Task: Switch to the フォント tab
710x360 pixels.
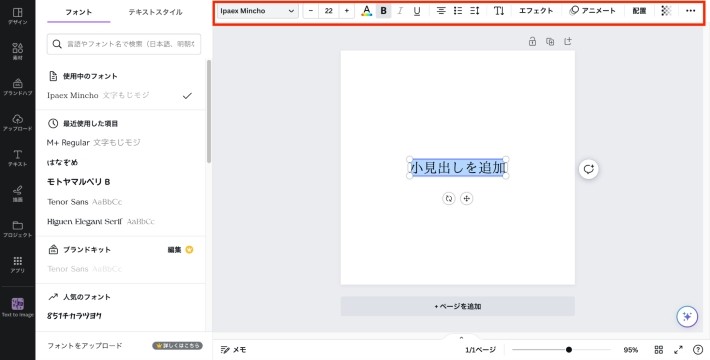Action: [x=79, y=12]
